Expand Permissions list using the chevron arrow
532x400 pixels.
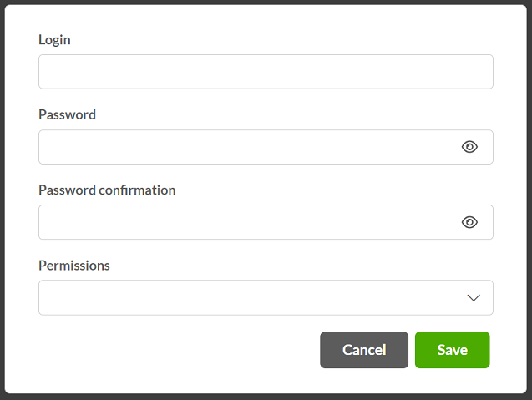474,298
